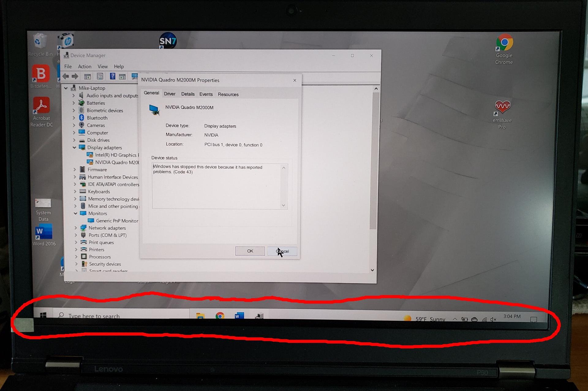Expand the Bluetooth category
Viewport: 588px width, 391px height.
[74, 118]
